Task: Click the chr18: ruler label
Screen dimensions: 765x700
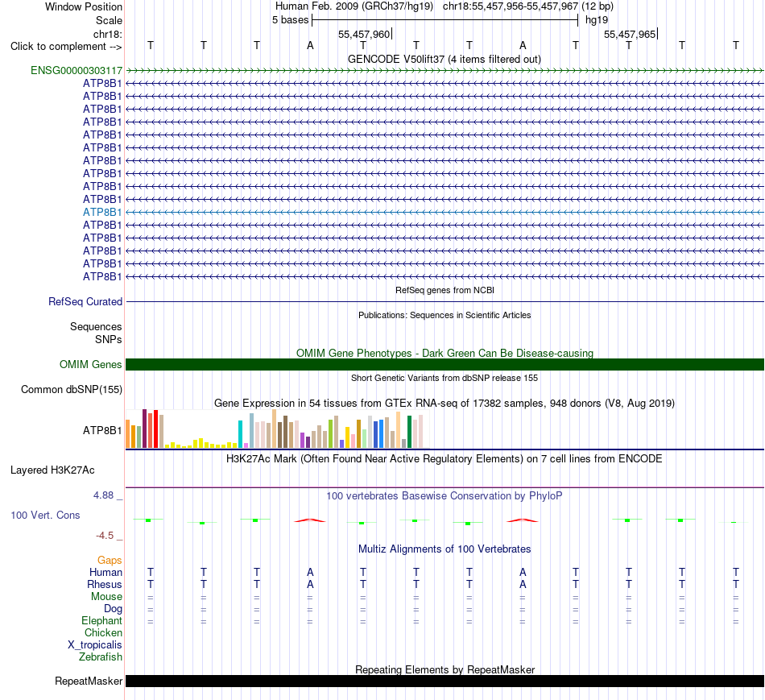Action: coord(107,34)
